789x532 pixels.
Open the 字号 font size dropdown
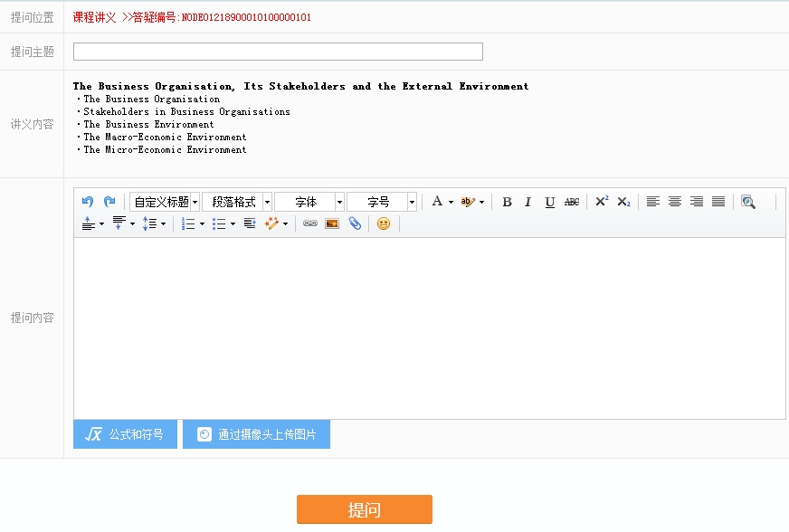(x=382, y=202)
